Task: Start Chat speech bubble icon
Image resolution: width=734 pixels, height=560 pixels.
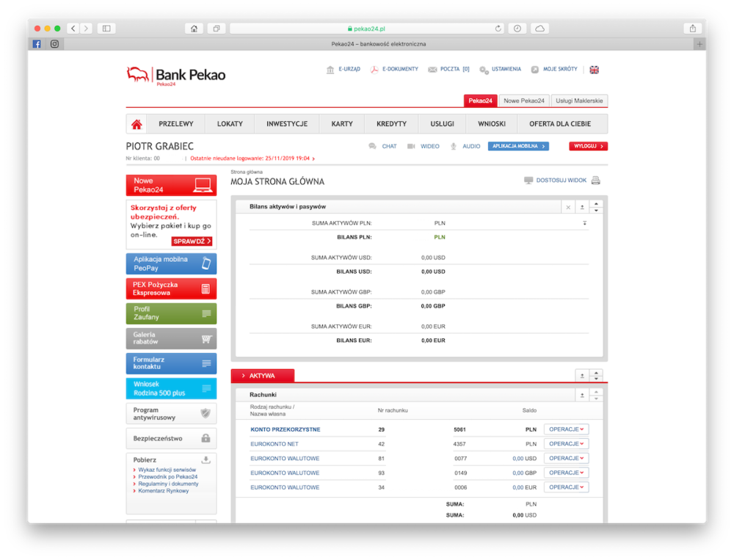Action: pos(372,146)
